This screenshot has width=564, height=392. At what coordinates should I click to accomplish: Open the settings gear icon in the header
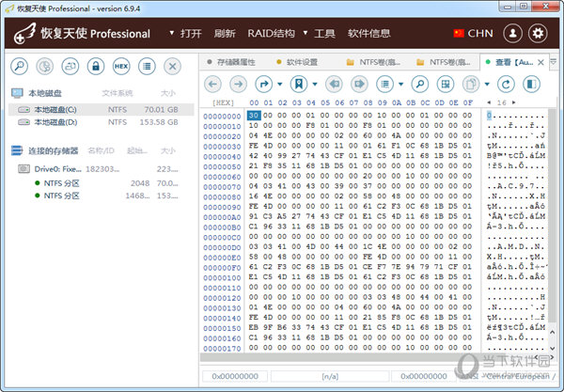[538, 34]
